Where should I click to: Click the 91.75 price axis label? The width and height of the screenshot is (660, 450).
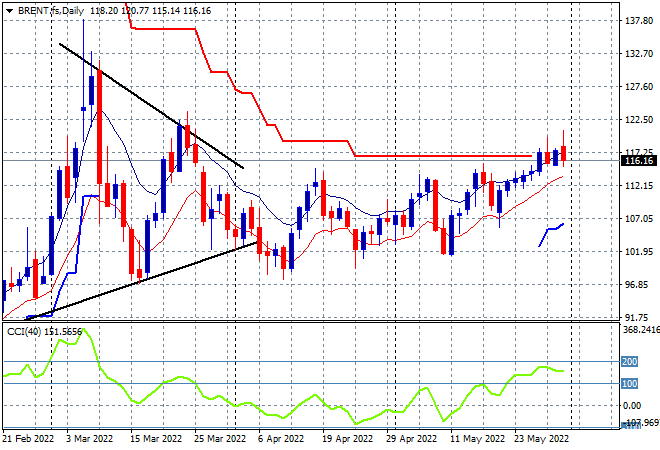(x=636, y=318)
